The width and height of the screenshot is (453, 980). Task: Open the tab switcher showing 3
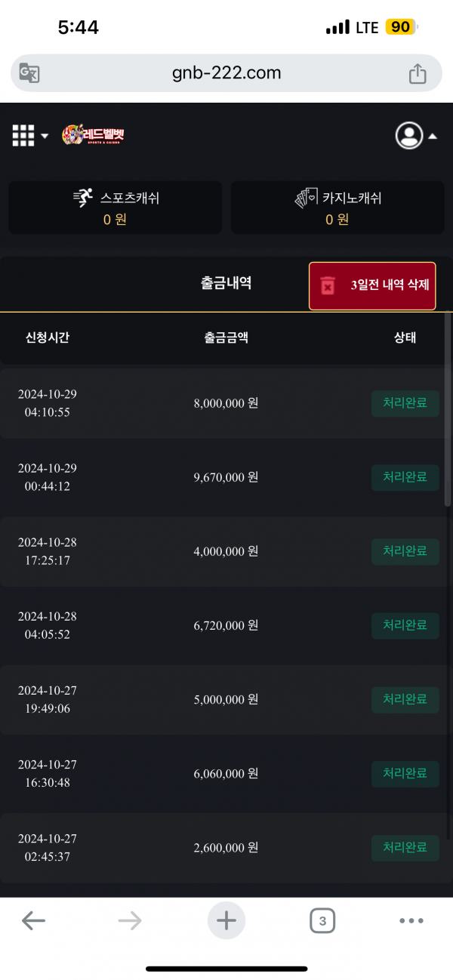point(322,920)
